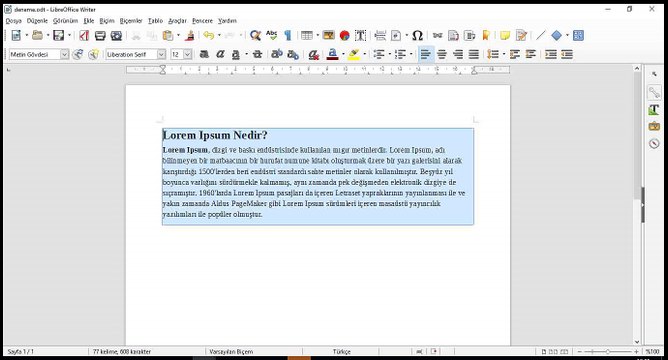668x360 pixels.
Task: Toggle italic formatting
Action: (x=220, y=54)
